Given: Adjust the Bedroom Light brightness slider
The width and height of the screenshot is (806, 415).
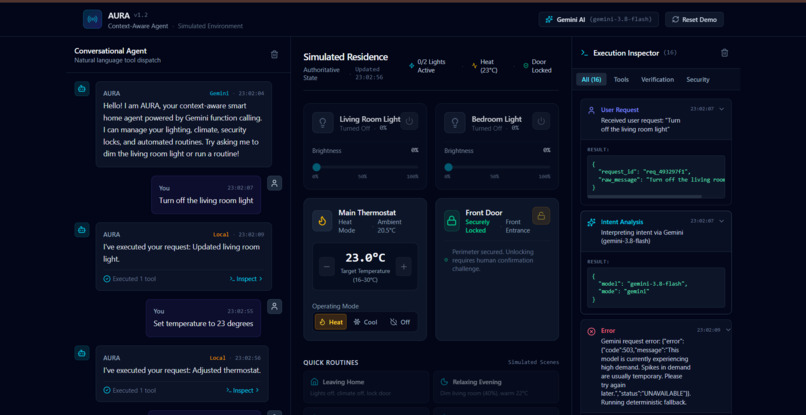Looking at the screenshot, I should pyautogui.click(x=497, y=167).
